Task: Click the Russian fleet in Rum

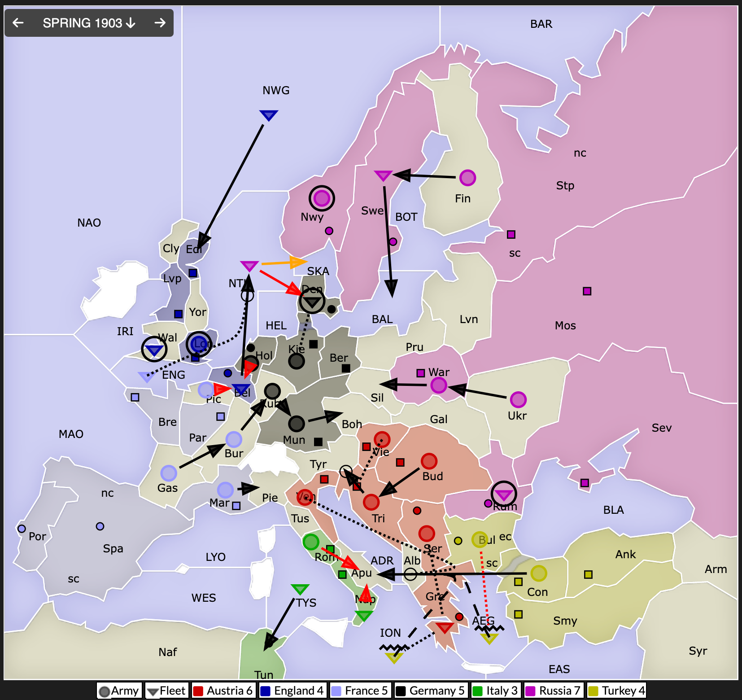Action: coord(503,494)
